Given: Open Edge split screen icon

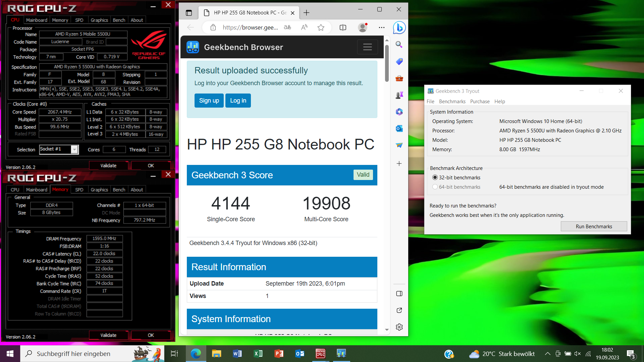Looking at the screenshot, I should click(343, 27).
